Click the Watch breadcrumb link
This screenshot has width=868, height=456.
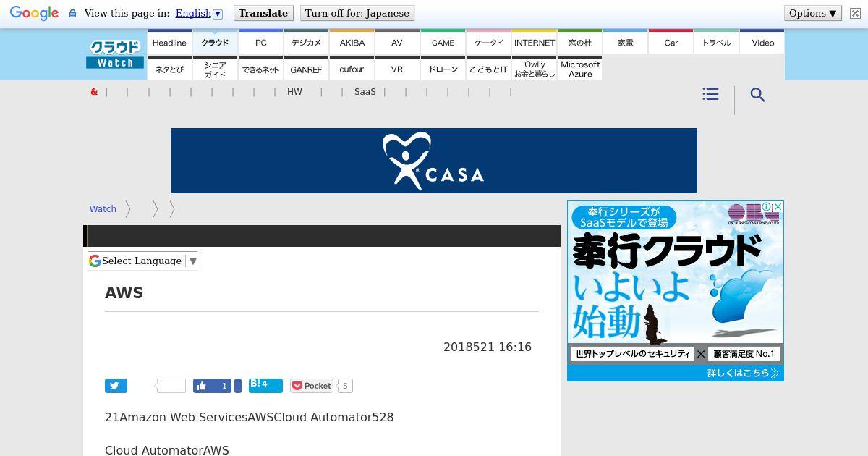(x=103, y=208)
